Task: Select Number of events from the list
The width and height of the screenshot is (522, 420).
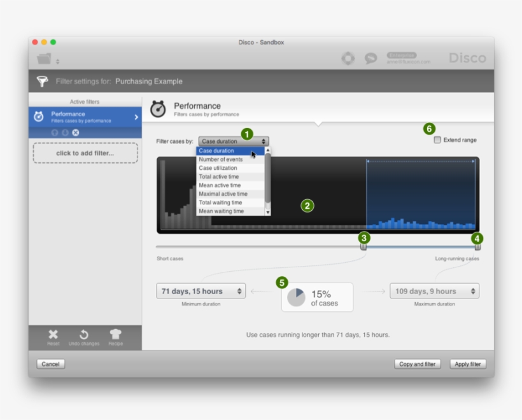Action: 221,160
